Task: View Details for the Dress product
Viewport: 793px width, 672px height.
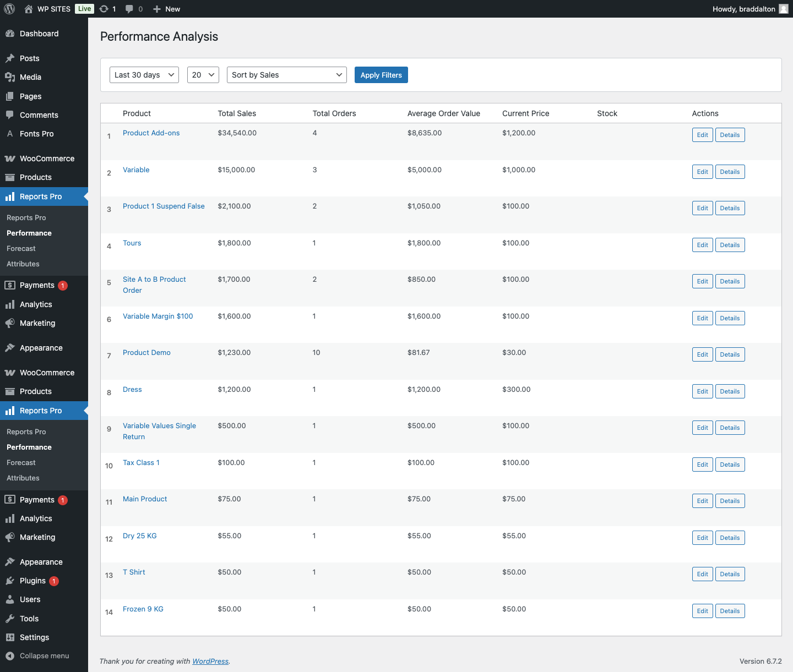Action: (730, 391)
